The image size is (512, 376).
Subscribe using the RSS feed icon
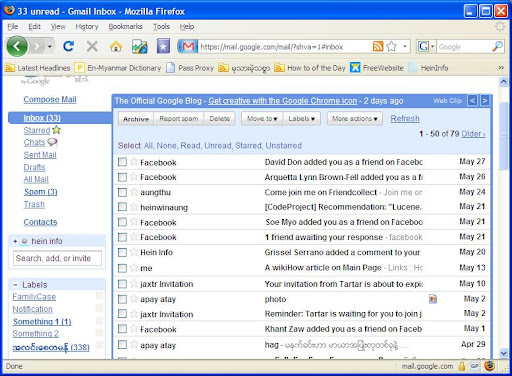tap(378, 46)
